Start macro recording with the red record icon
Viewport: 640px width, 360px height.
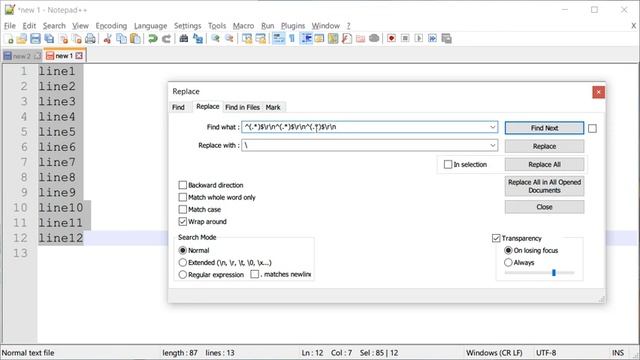(391, 39)
